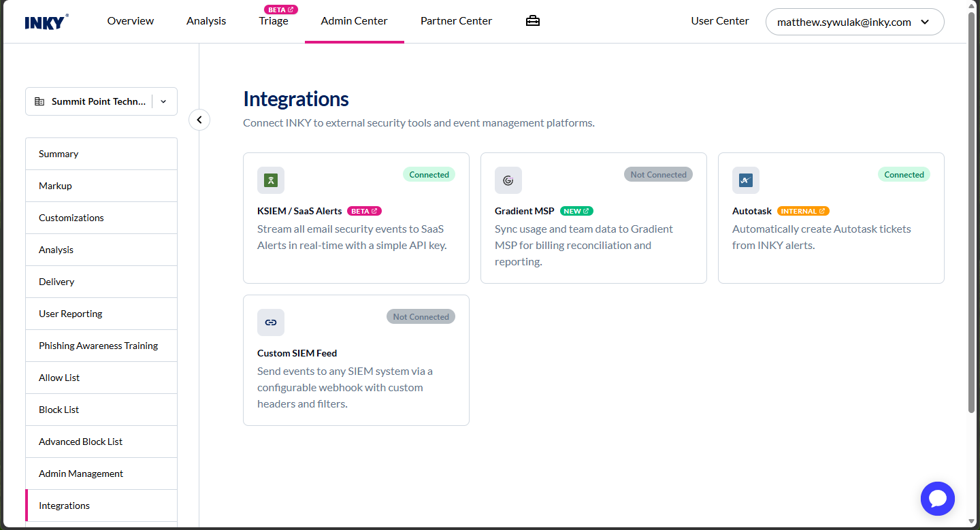Click the Not Connected status on Custom SIEM Feed
This screenshot has width=980, height=530.
421,317
